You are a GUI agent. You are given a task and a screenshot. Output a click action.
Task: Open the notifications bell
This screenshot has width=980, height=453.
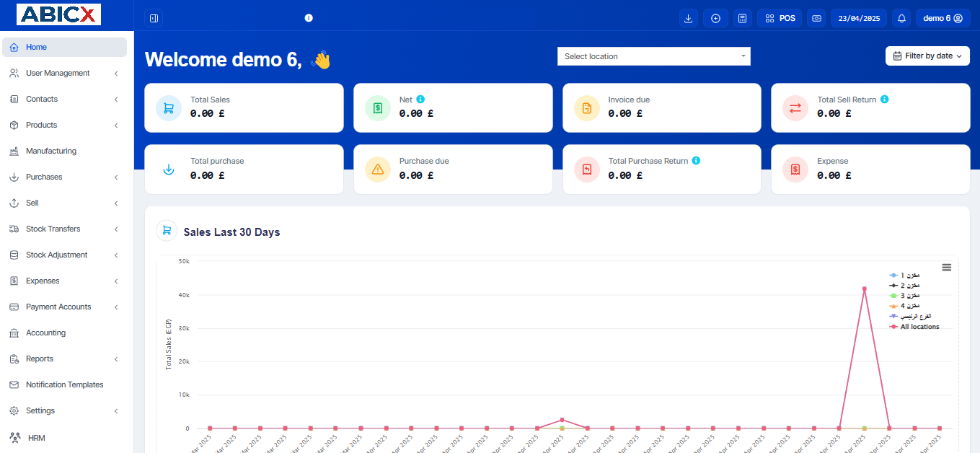click(x=901, y=18)
